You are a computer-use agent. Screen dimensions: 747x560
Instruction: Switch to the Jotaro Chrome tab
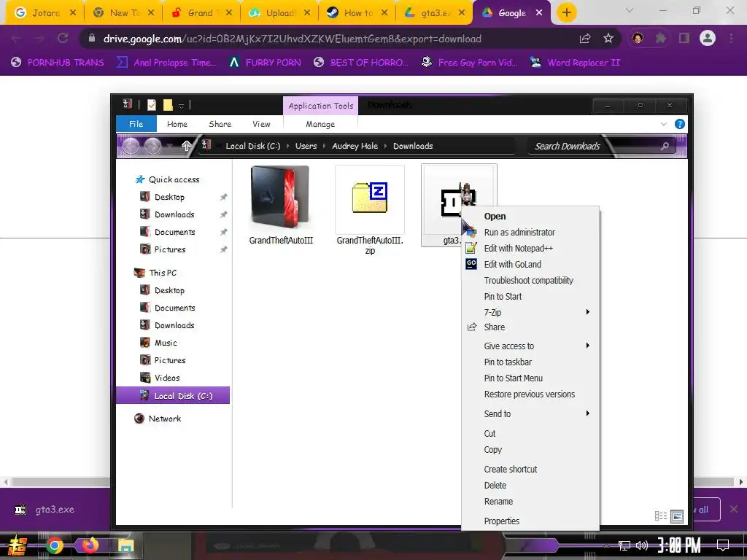pos(43,13)
